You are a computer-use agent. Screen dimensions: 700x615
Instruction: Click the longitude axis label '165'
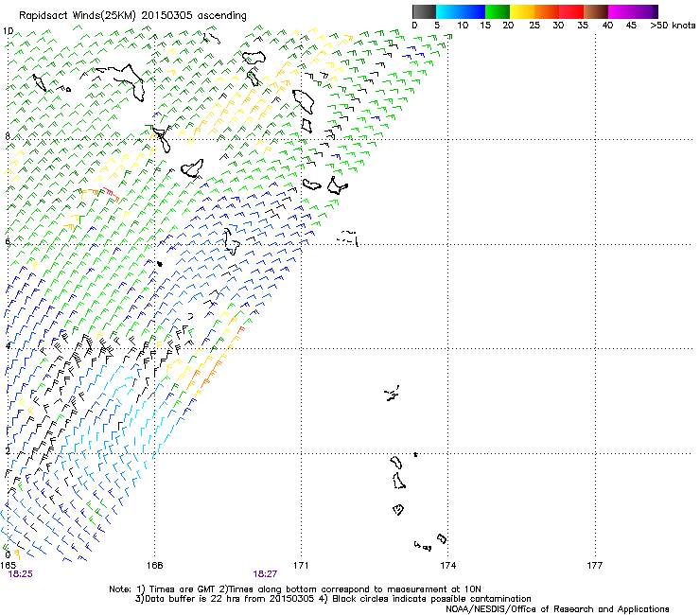8,566
